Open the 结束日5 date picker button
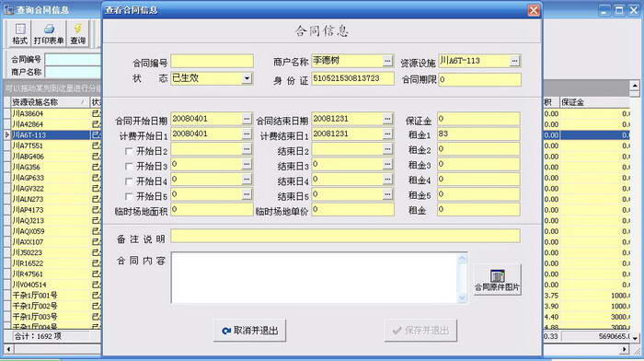 (387, 194)
